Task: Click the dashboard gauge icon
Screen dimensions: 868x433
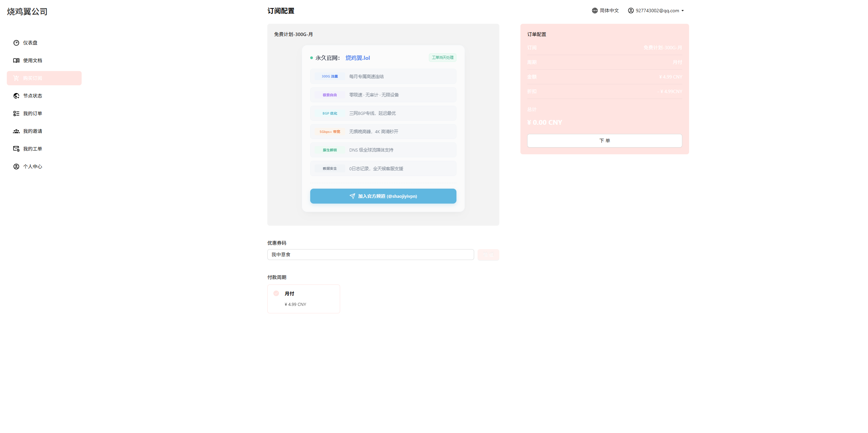Action: 16,43
